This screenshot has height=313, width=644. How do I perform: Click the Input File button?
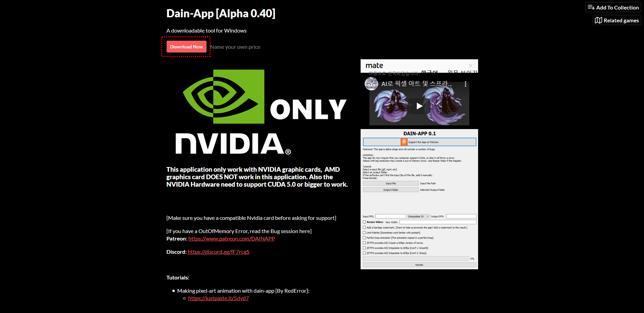coord(391,183)
